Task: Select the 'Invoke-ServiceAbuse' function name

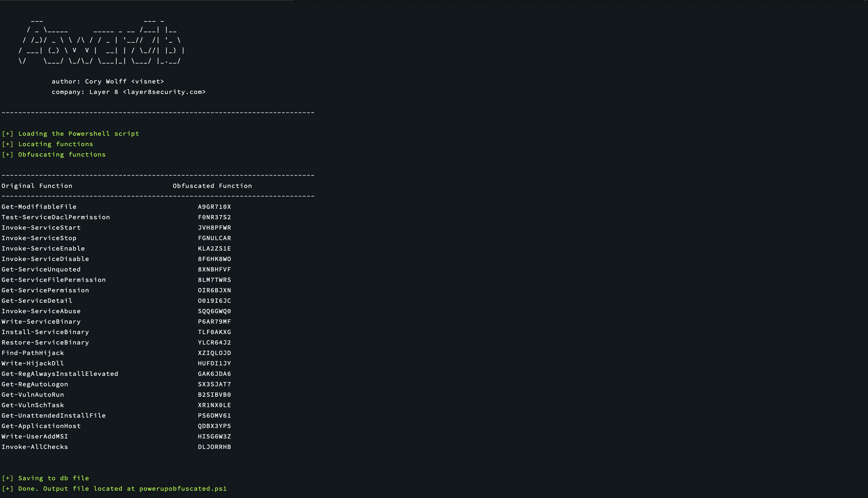Action: click(x=41, y=311)
